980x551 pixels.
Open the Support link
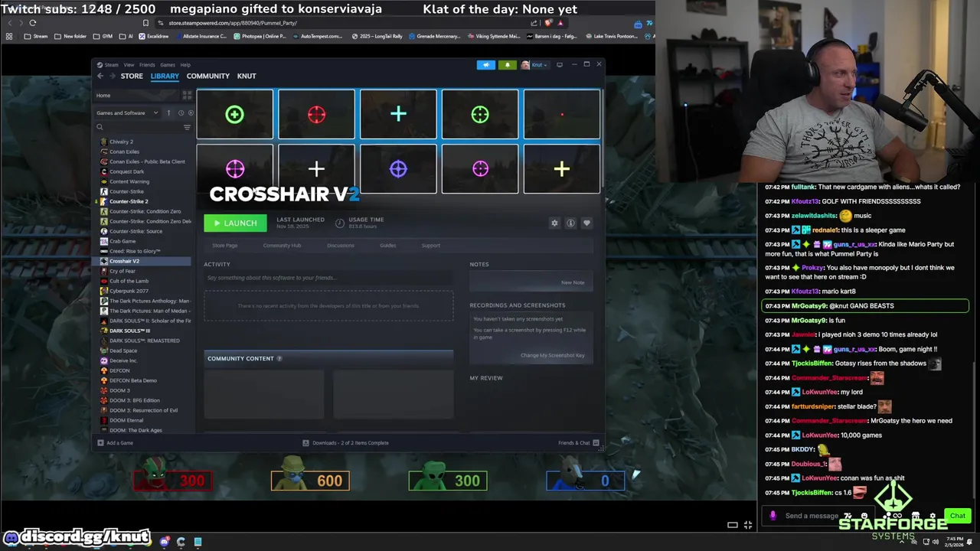tap(431, 246)
